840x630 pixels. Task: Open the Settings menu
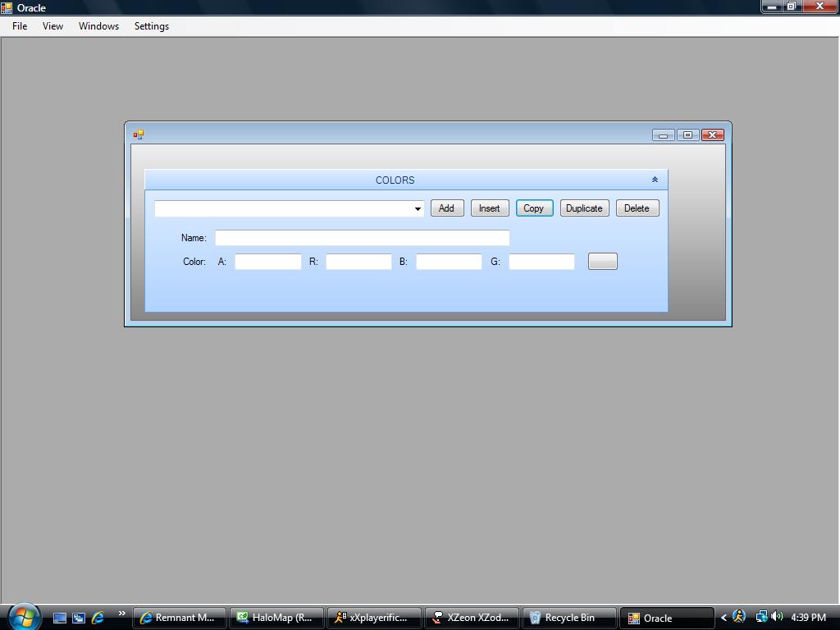pyautogui.click(x=152, y=26)
